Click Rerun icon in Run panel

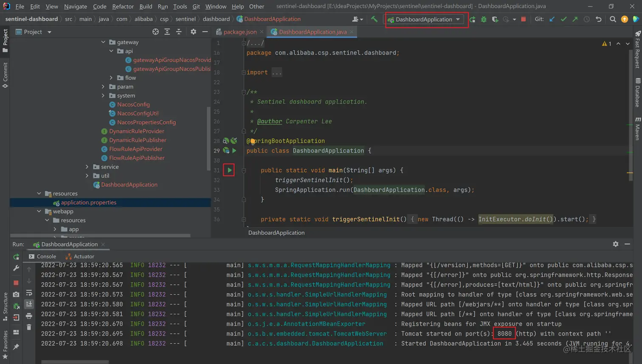pyautogui.click(x=16, y=257)
